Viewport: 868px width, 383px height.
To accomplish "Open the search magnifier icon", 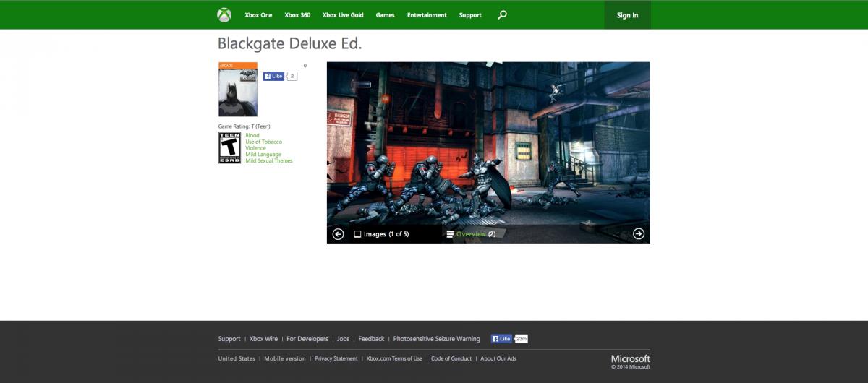I will click(x=503, y=14).
